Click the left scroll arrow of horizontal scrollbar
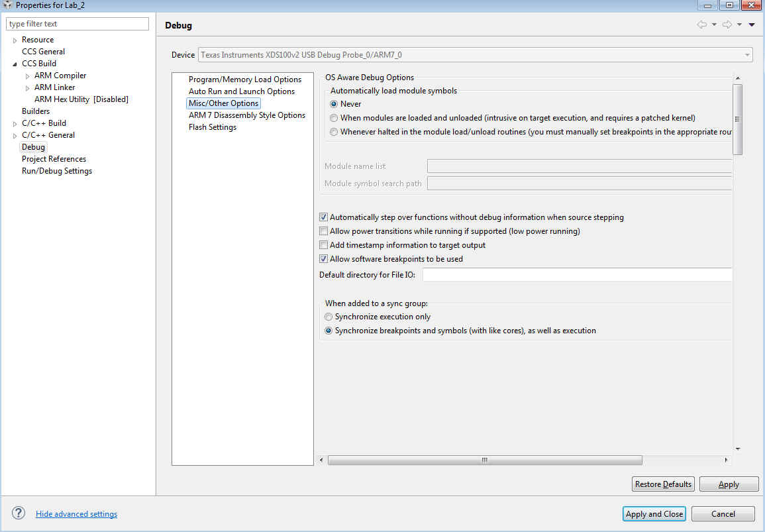The image size is (765, 532). (321, 460)
